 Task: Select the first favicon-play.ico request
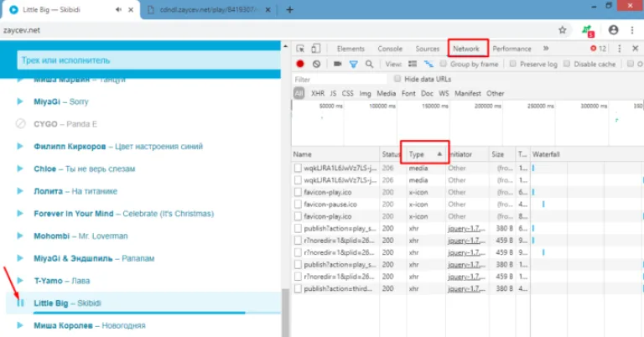[x=327, y=192]
